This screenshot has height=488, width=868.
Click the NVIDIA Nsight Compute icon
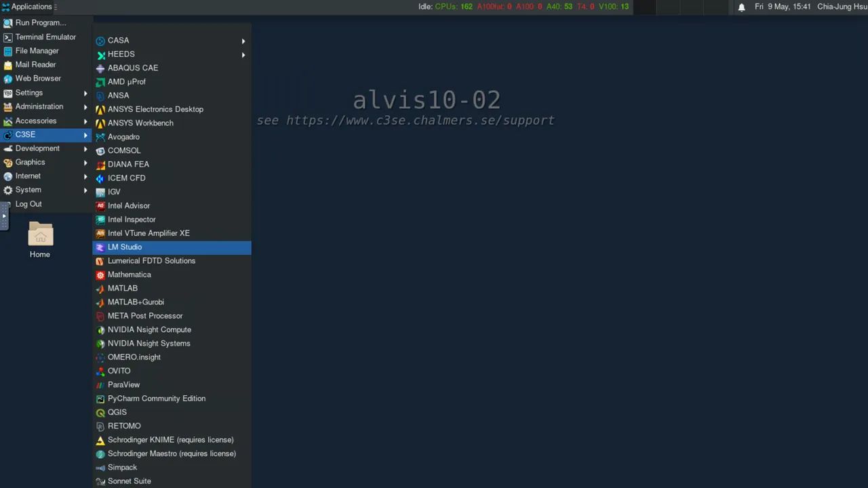point(100,330)
